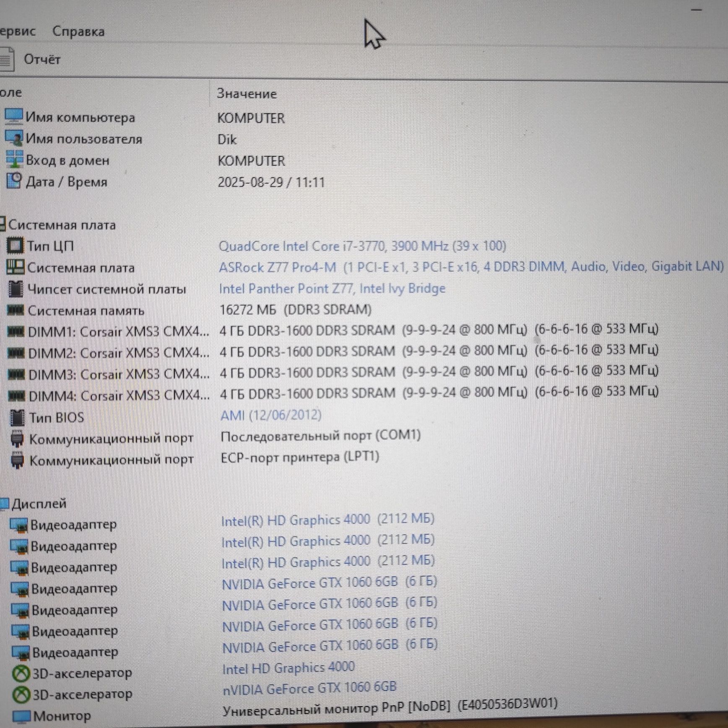Screen dimensions: 728x728
Task: Click the LPT1 Коммуникационный порт icon
Action: tap(17, 460)
